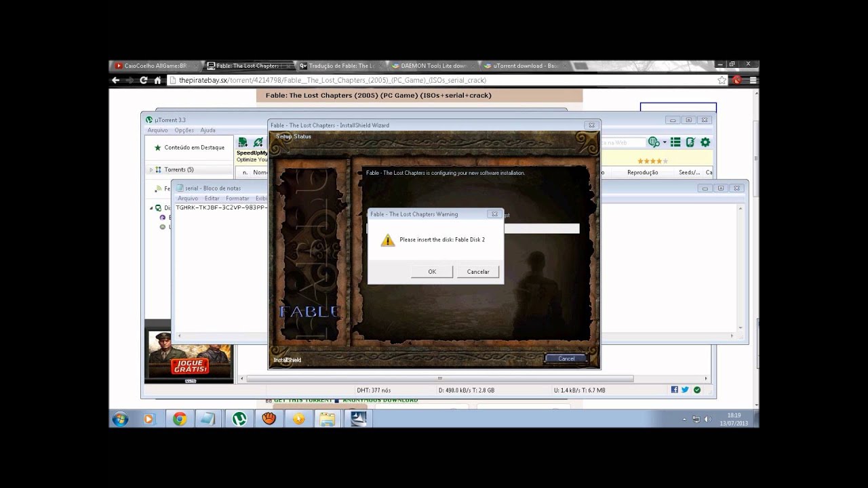Open Windows Explorer folder on taskbar
Viewport: 868px width, 488px height.
pyautogui.click(x=328, y=419)
